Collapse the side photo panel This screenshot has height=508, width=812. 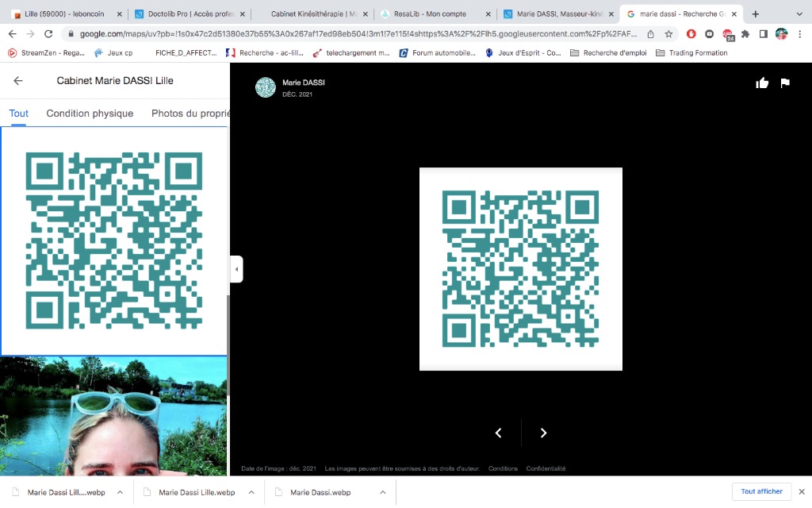[236, 269]
